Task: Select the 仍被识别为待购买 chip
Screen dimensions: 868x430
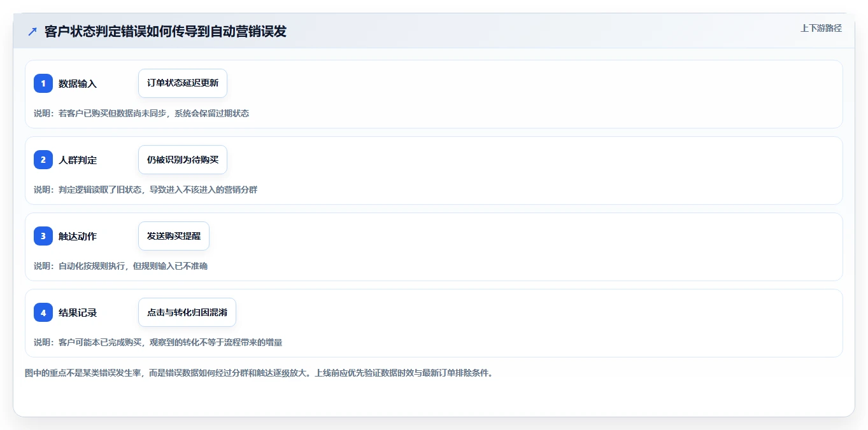Action: tap(183, 160)
